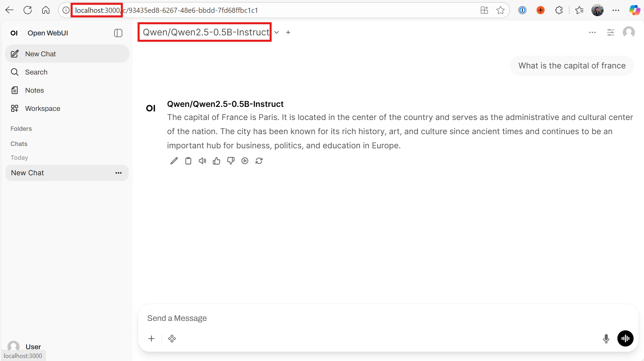Image resolution: width=644 pixels, height=361 pixels.
Task: Collapse the sidebar
Action: point(118,33)
